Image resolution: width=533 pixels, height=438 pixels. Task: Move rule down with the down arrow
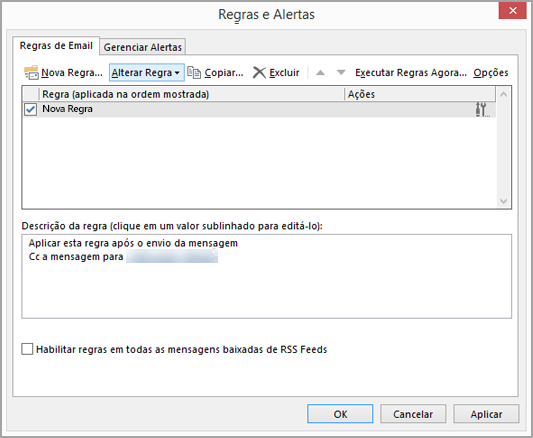point(341,72)
